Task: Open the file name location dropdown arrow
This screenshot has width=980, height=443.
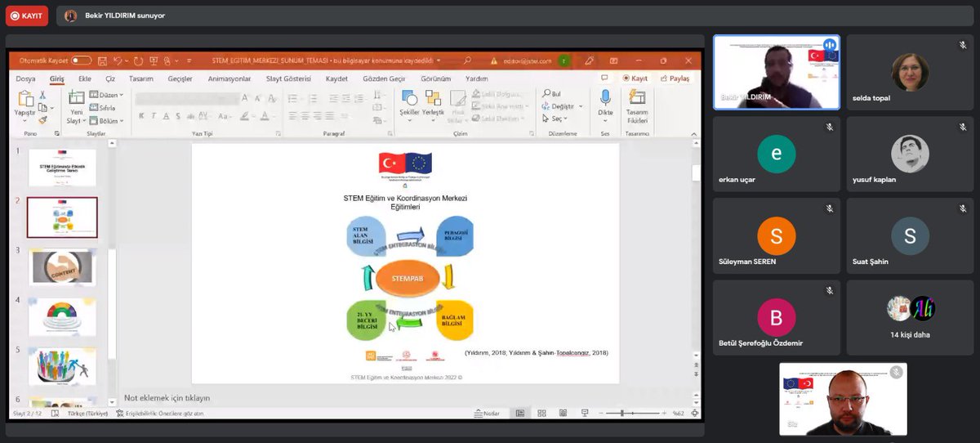Action: point(439,60)
